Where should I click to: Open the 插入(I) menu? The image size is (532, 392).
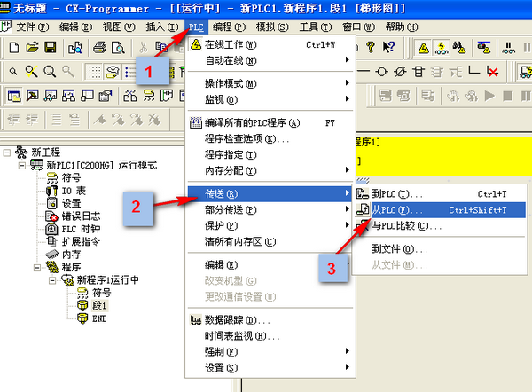click(x=162, y=27)
